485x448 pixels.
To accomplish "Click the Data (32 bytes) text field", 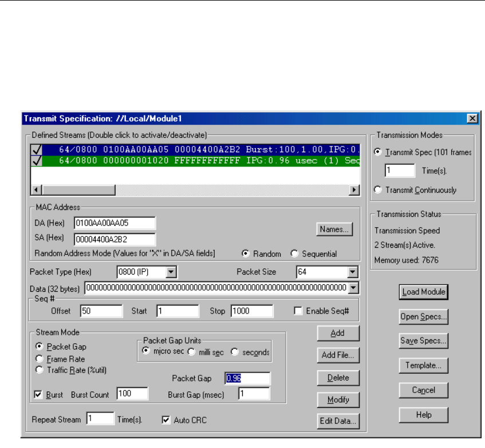I will coord(216,288).
